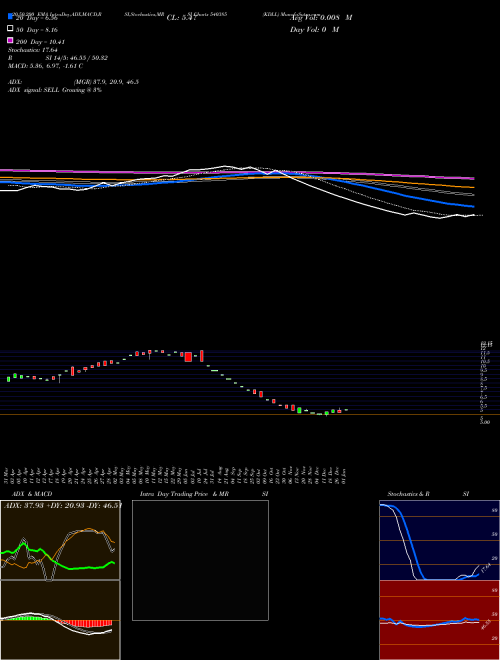
Task: Select the '50 Day = 8.16' legend text
Action: pos(37,30)
